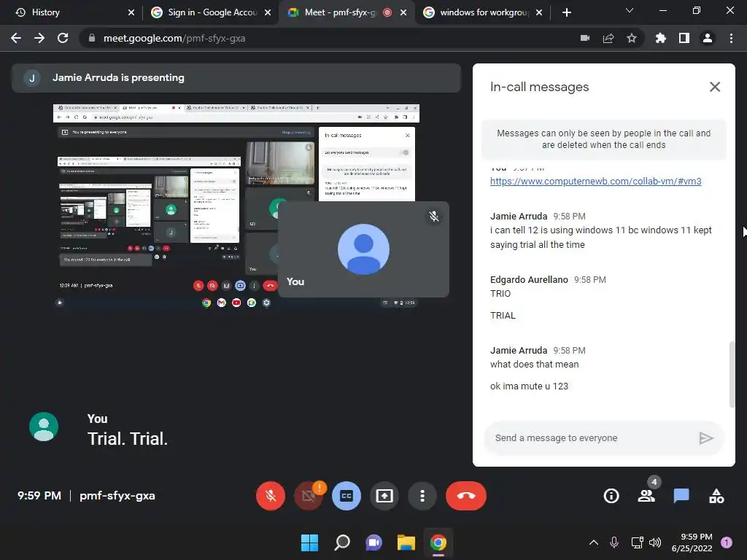
Task: Select the You self-view tile avatar
Action: click(x=363, y=249)
